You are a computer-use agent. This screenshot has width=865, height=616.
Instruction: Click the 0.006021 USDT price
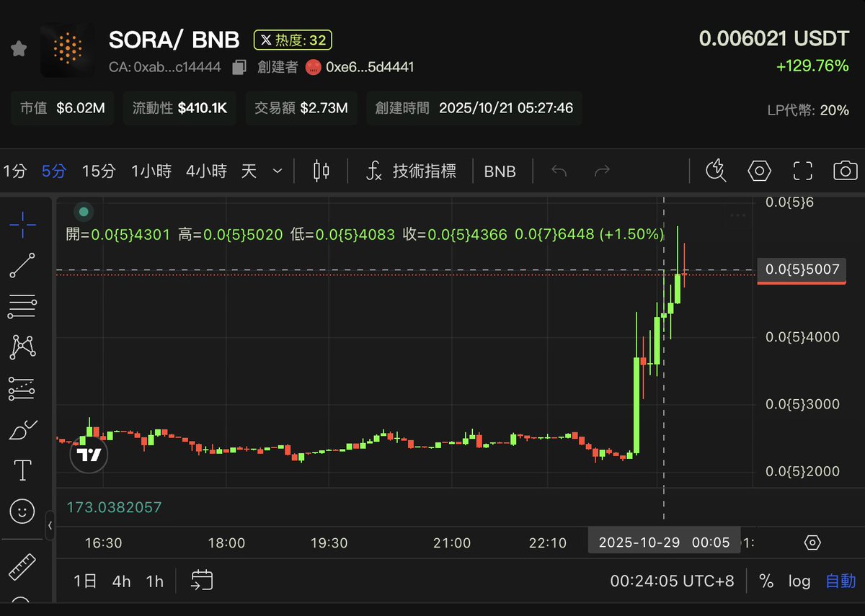pyautogui.click(x=774, y=38)
